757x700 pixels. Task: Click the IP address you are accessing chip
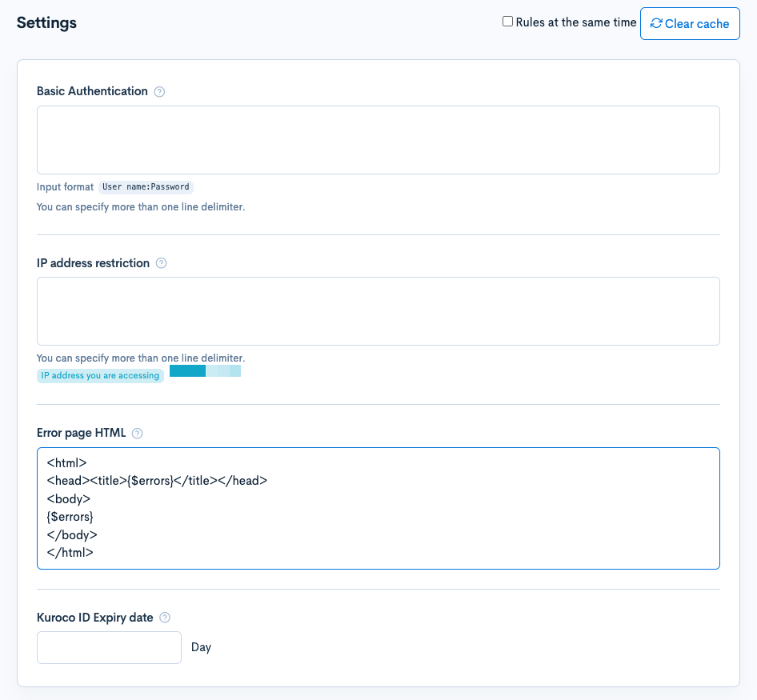[x=100, y=375]
